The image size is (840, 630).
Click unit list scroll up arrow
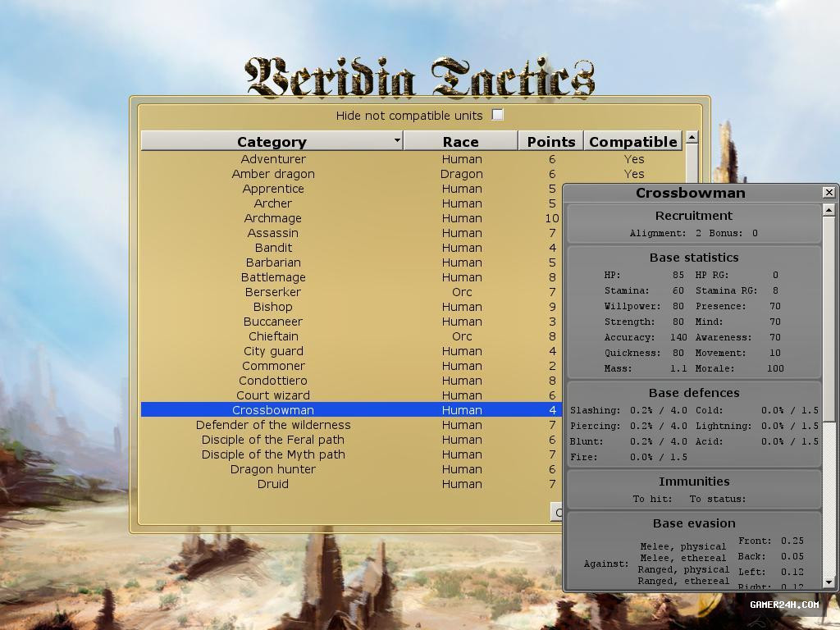[692, 137]
